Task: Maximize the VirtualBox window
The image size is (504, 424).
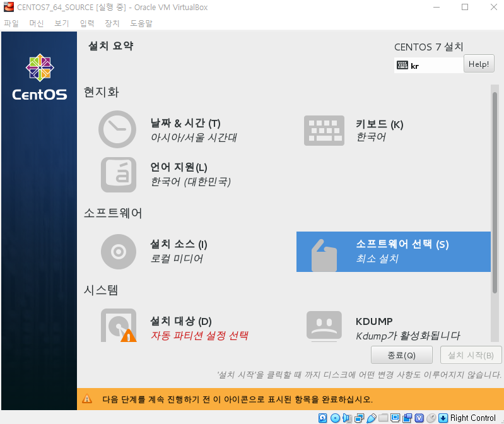Action: pyautogui.click(x=465, y=7)
